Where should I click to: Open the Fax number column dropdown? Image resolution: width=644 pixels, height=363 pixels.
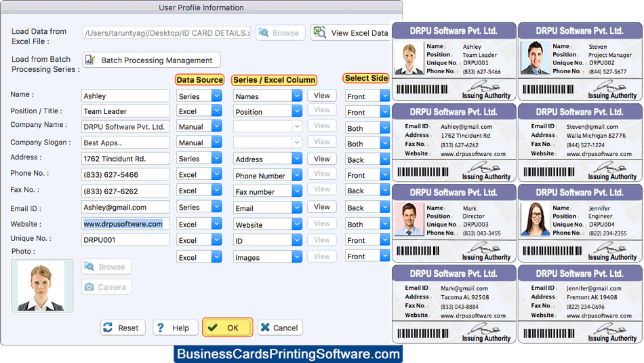[268, 191]
